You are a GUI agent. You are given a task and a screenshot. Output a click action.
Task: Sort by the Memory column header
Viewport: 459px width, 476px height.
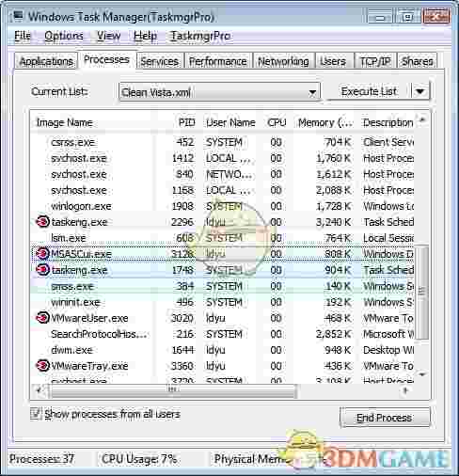point(324,122)
